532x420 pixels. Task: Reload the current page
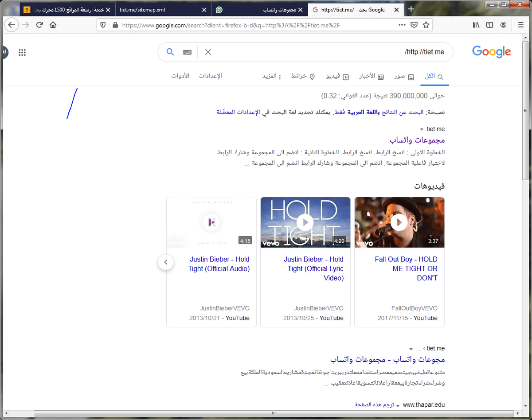[x=39, y=25]
